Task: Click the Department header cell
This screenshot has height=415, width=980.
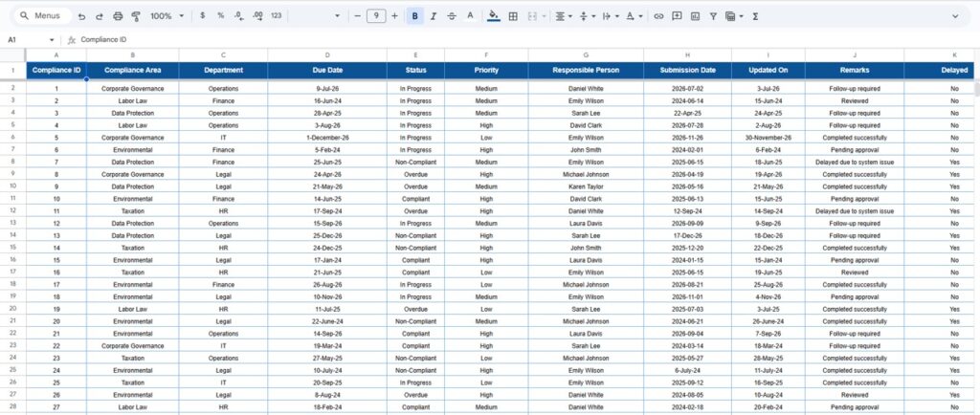Action: [x=223, y=71]
